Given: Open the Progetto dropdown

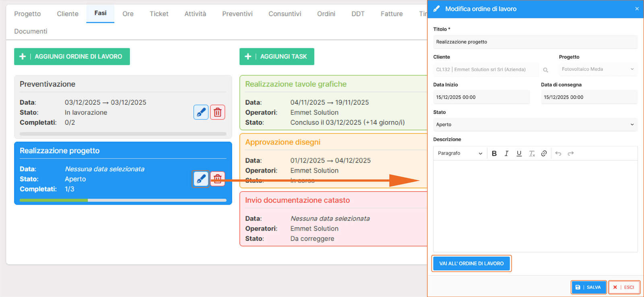Looking at the screenshot, I should pos(598,69).
